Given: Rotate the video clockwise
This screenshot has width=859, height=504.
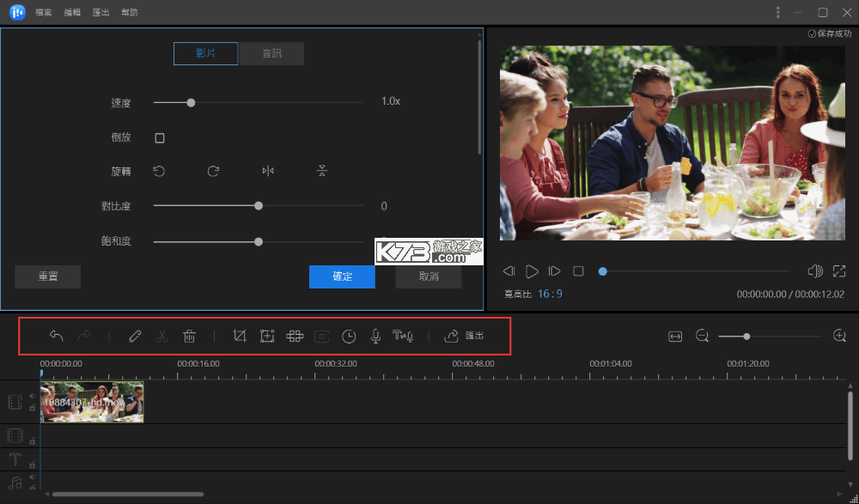Looking at the screenshot, I should (x=213, y=172).
